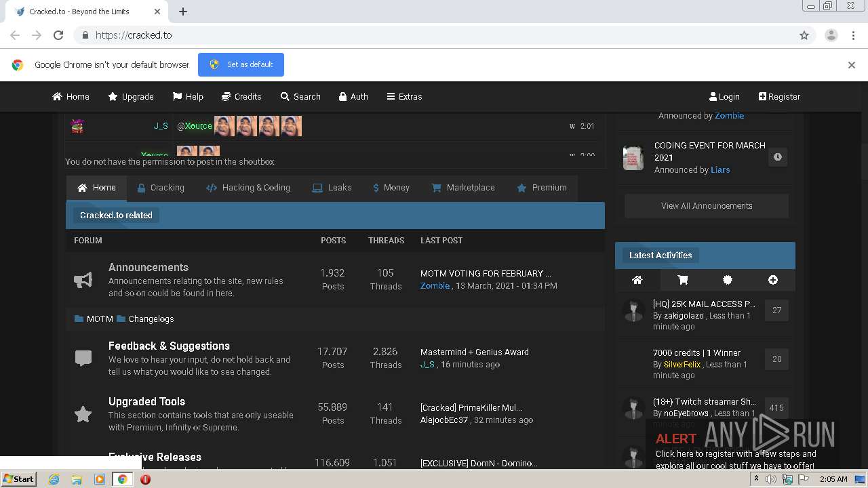Open CODING EVENT FOR MARCH 2021 announcement
This screenshot has height=488, width=868.
709,151
